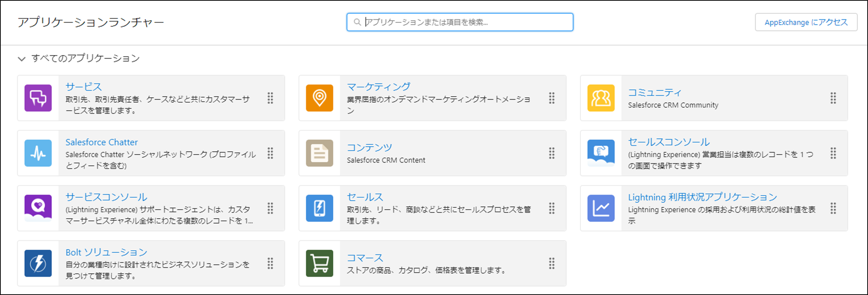Viewport: 868px width, 295px height.
Task: Click the Bolt ソリューション tile drag handle
Action: pos(270,263)
